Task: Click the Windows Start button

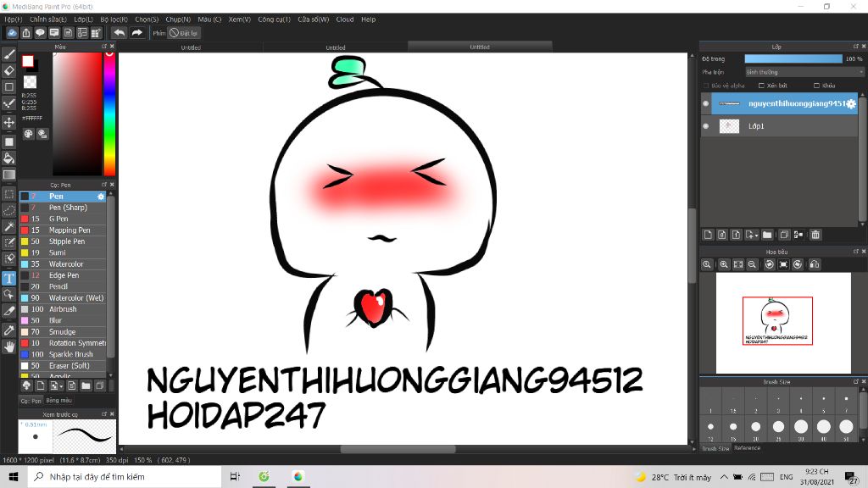Action: [14, 476]
